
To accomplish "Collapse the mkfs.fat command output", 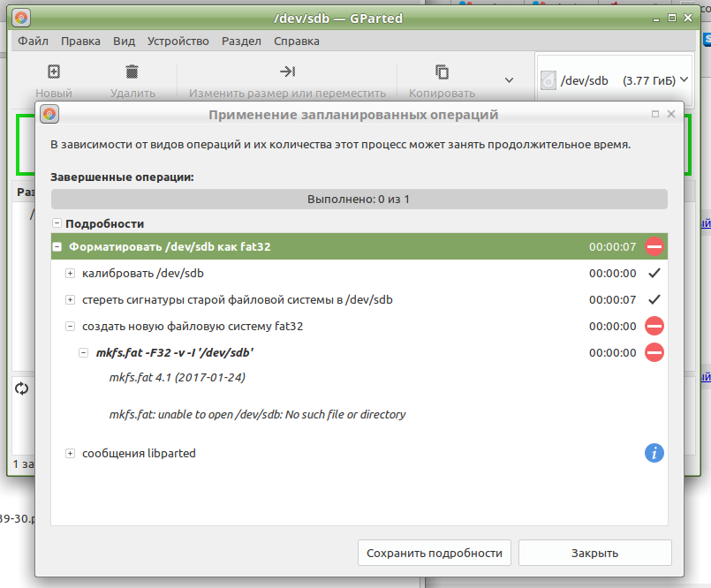I will click(x=84, y=353).
